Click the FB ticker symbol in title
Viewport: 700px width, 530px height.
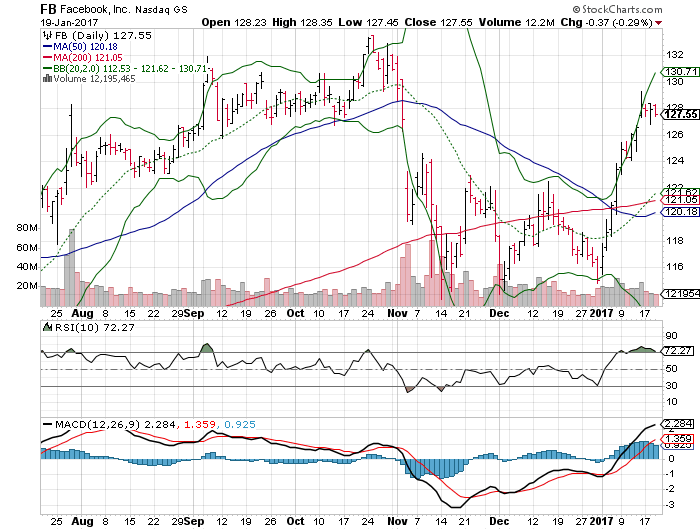[48, 9]
